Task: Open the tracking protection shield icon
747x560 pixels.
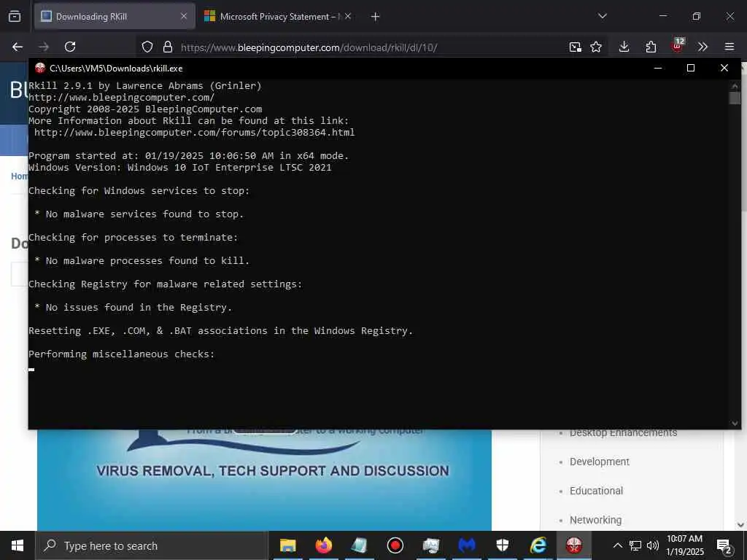Action: tap(147, 47)
